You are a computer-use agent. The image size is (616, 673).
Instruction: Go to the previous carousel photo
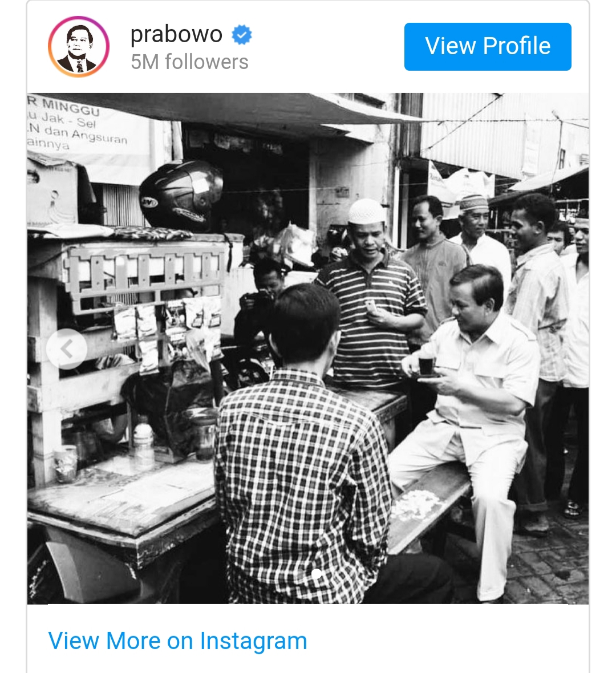point(67,348)
